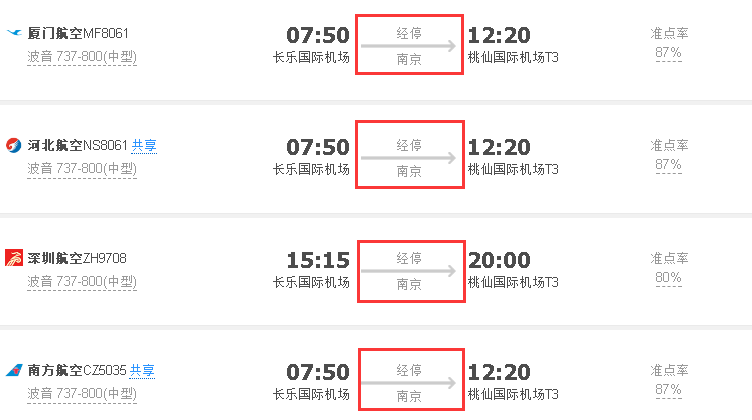Select the 深圳航空ZH9708 flight name

(77, 259)
